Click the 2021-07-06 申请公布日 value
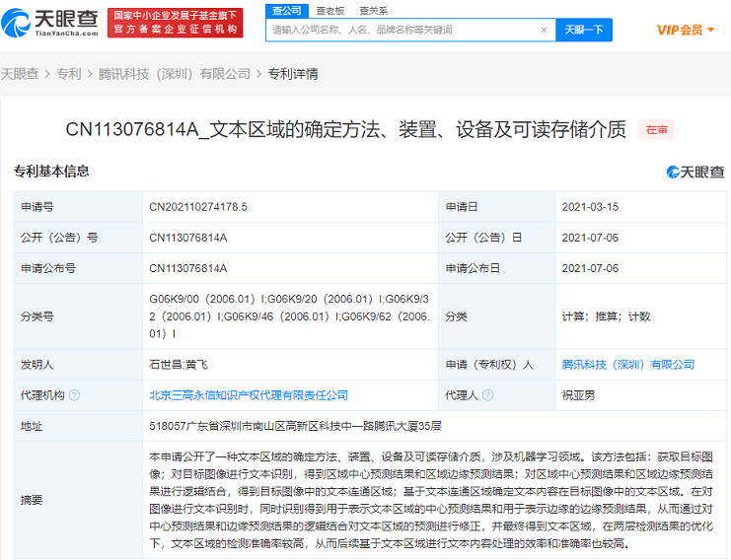This screenshot has width=731, height=560. pyautogui.click(x=590, y=268)
